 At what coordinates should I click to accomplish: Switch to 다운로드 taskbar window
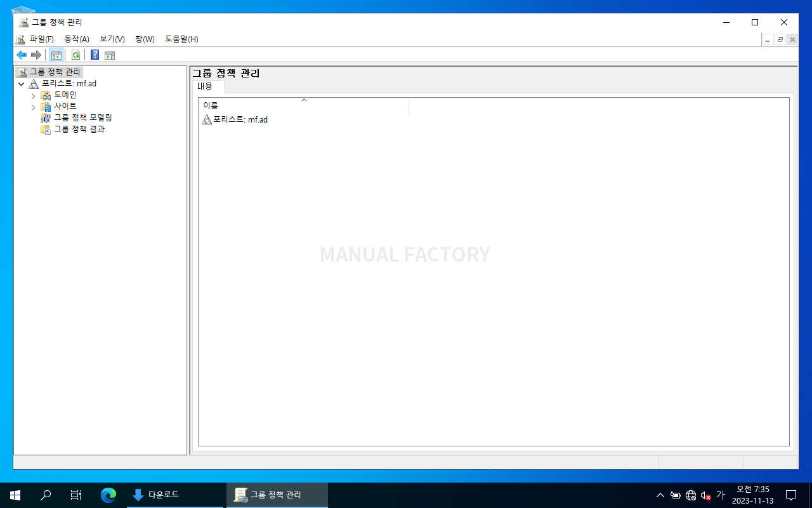[x=176, y=495]
